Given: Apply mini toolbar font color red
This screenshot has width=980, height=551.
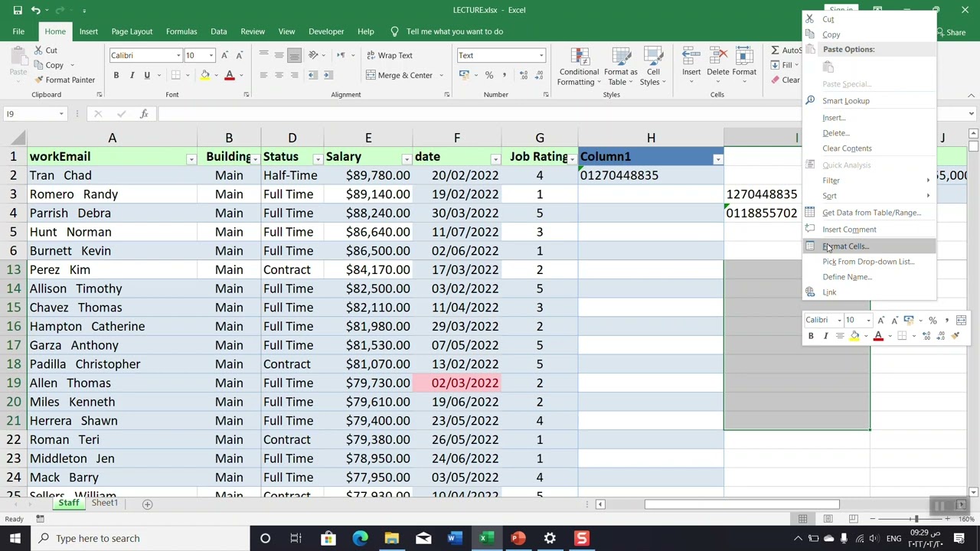Looking at the screenshot, I should (878, 336).
